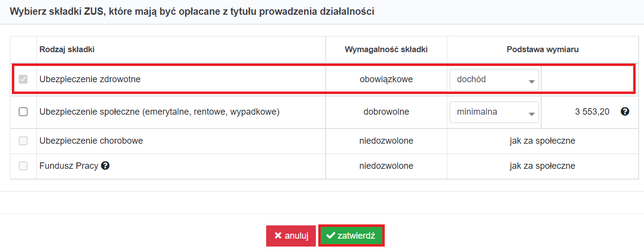Click the Ubezpieczenie społeczne row label
Viewport: 644px width, 250px height.
[x=159, y=112]
